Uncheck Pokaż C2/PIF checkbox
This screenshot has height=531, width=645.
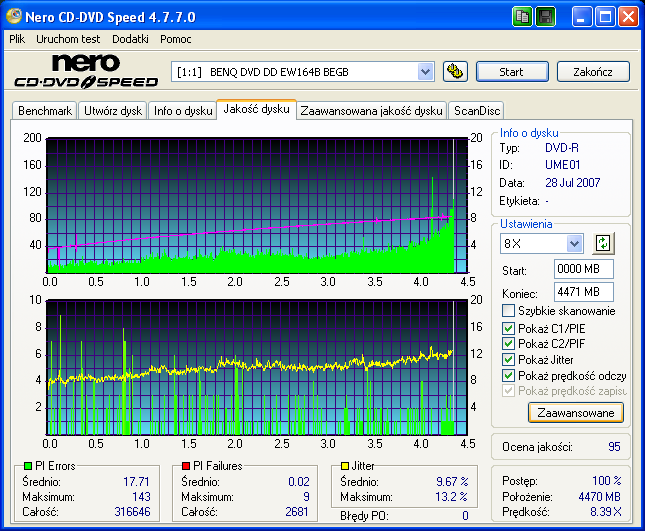508,343
